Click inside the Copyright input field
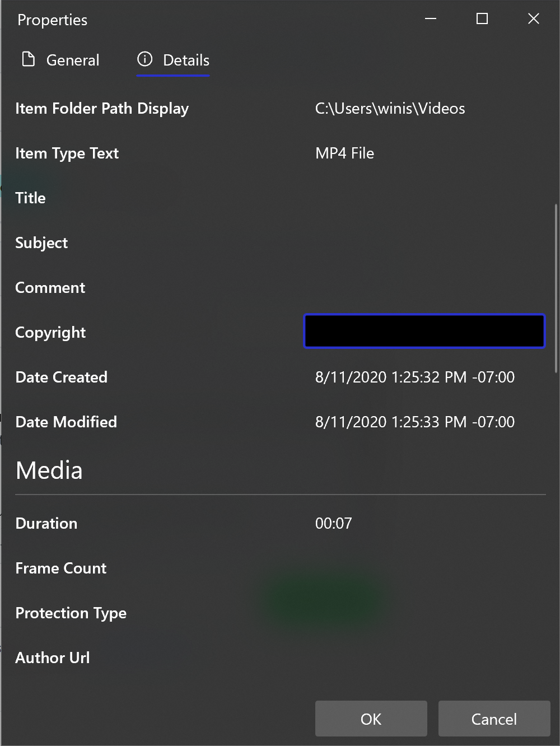 pos(424,331)
